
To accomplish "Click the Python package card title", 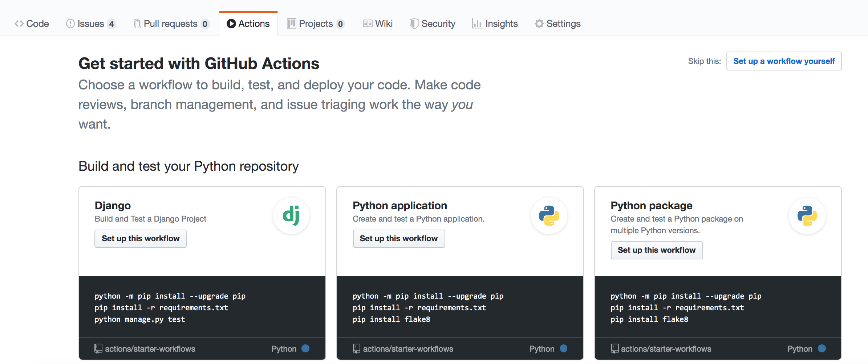I will pyautogui.click(x=652, y=206).
